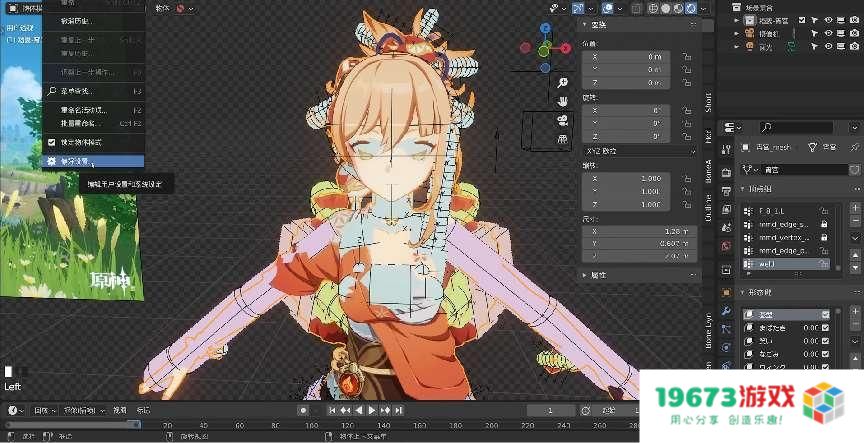
Task: Switch perspective with the grid icon
Action: pyautogui.click(x=564, y=138)
